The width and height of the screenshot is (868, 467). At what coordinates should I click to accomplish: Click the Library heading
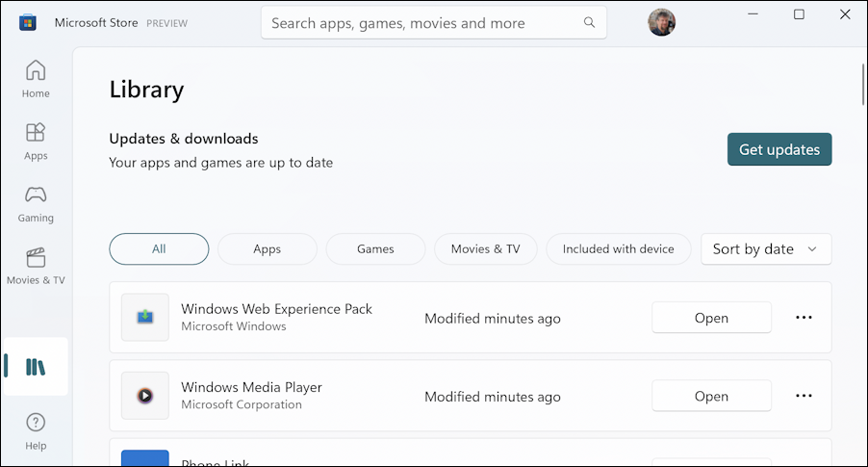pyautogui.click(x=146, y=90)
